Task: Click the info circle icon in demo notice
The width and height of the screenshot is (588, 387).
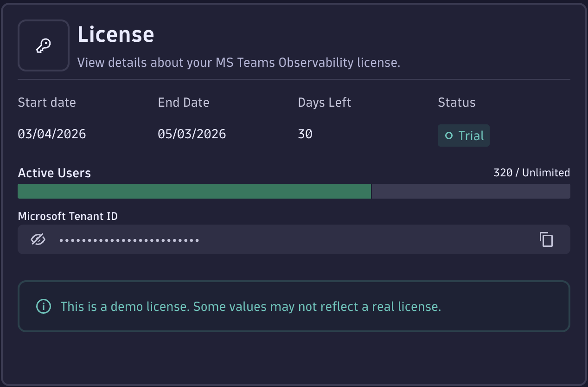Action: (43, 306)
